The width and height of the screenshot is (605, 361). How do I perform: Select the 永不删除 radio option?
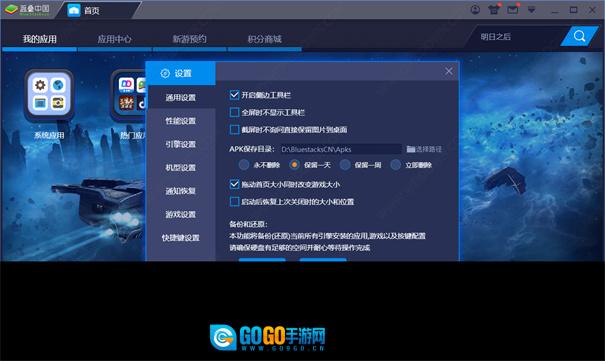[x=244, y=165]
